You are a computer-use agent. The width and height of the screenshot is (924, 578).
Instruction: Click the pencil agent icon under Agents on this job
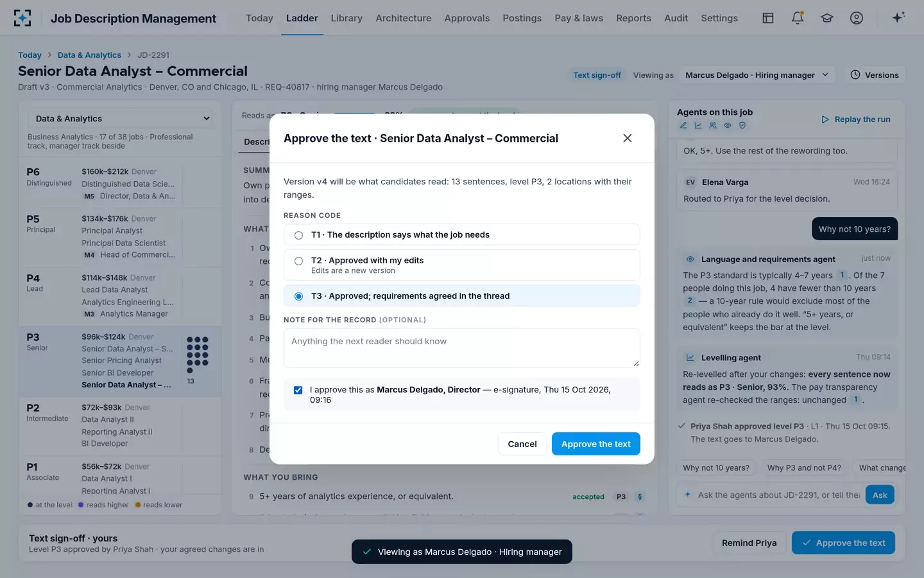click(x=683, y=125)
